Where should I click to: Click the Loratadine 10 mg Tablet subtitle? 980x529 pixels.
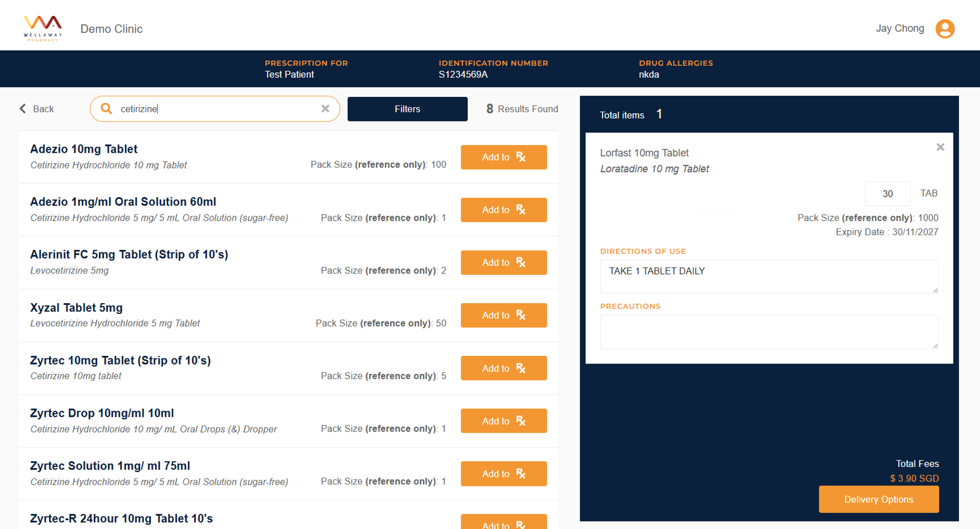coord(654,169)
